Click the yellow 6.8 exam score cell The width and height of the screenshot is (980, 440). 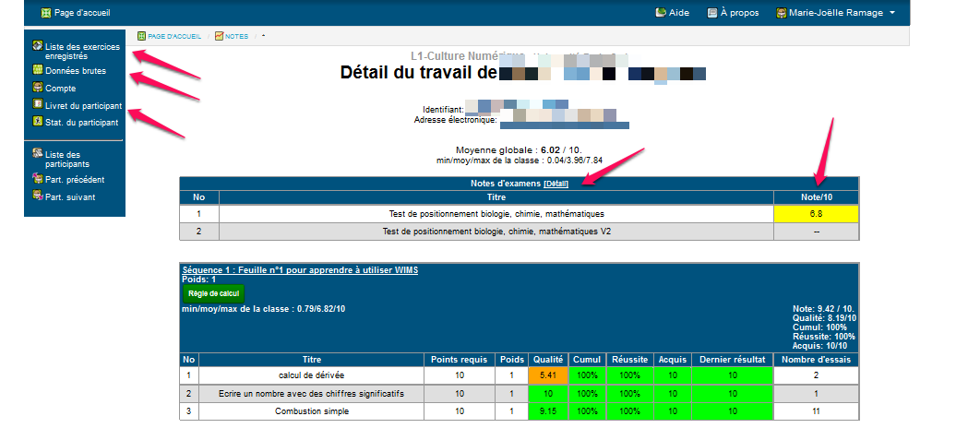point(816,214)
